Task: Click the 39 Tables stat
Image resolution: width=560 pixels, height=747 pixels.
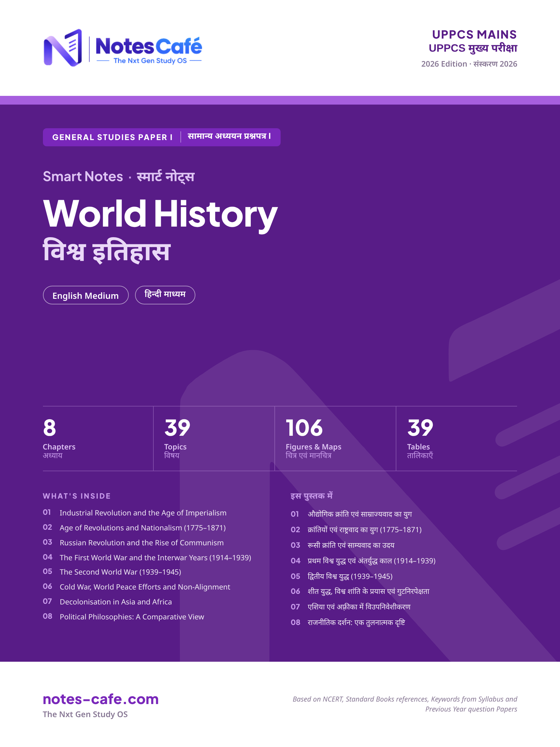Action: 420,439
